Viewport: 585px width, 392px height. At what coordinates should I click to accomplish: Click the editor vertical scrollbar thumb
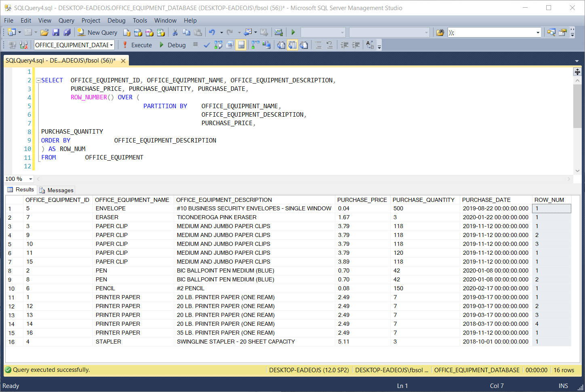coord(577,106)
